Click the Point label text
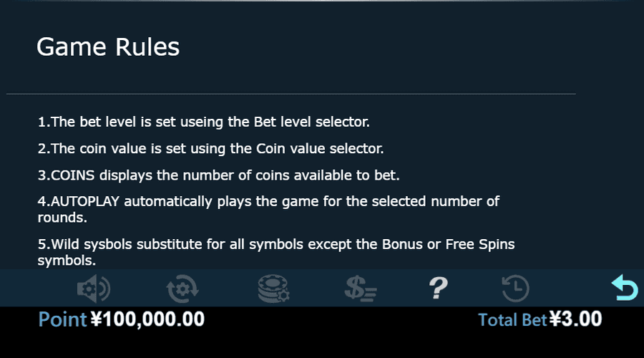This screenshot has height=358, width=644. click(x=62, y=319)
